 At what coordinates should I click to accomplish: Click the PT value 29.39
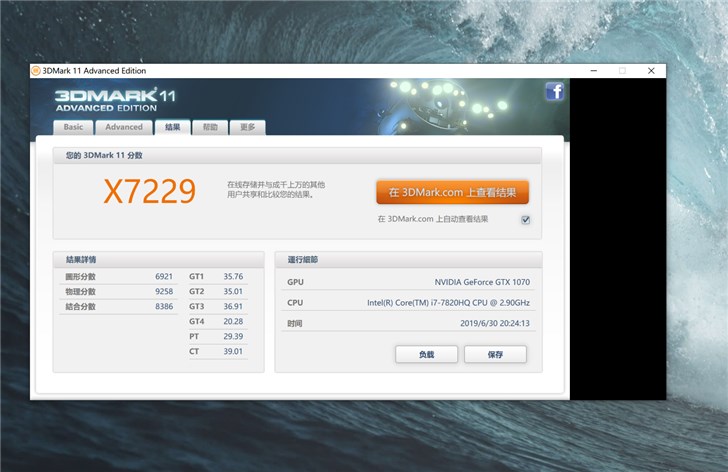pos(233,336)
